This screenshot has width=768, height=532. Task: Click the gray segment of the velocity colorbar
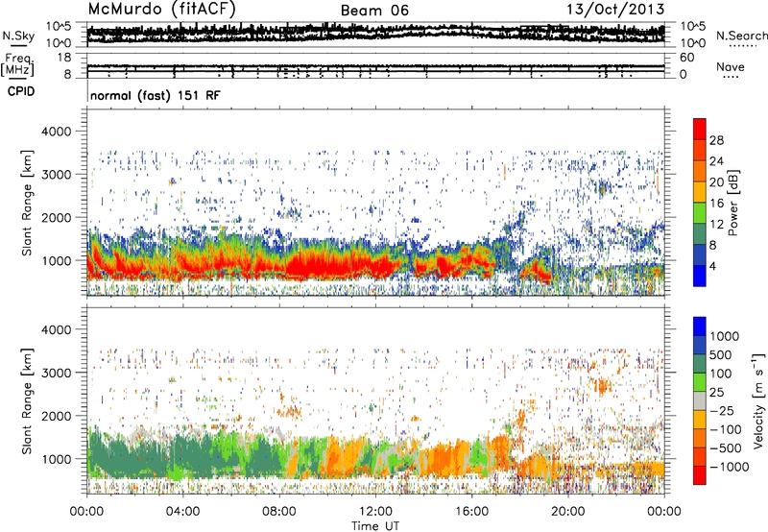pos(700,400)
